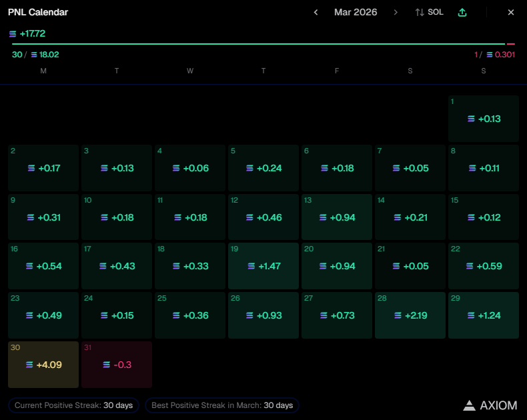Open day 5 cell showing +0.24
This screenshot has height=420, width=527.
tap(263, 168)
